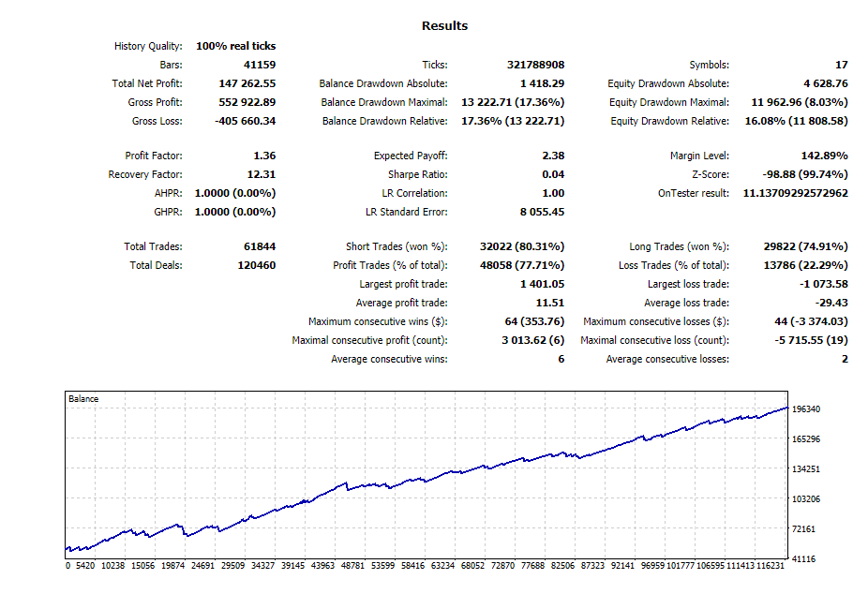
Task: Select the 116231 deal axis label
Action: pos(771,566)
